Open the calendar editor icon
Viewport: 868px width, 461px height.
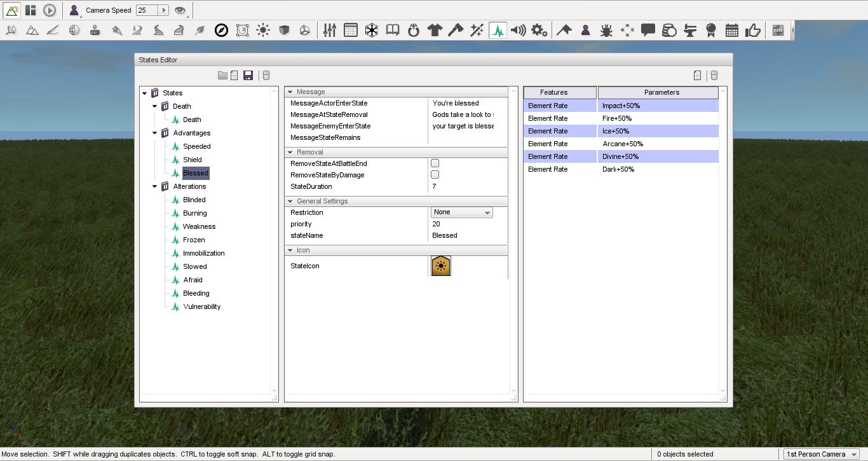(x=731, y=29)
